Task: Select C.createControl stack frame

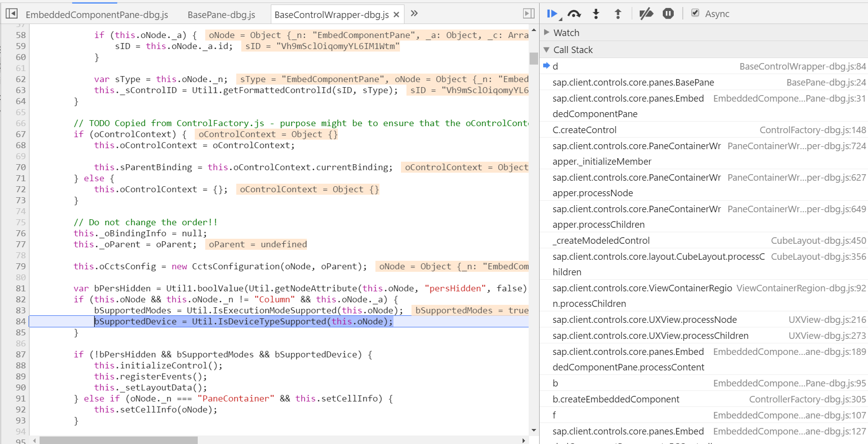Action: click(x=585, y=130)
